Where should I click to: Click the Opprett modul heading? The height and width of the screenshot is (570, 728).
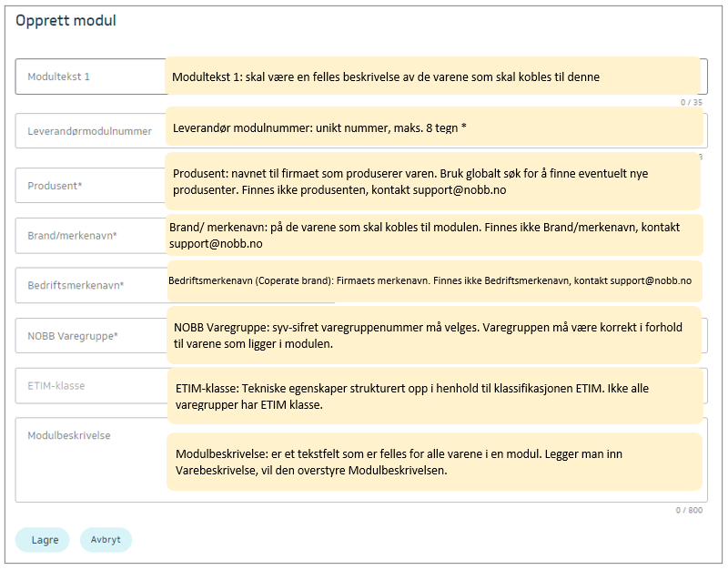click(x=66, y=21)
